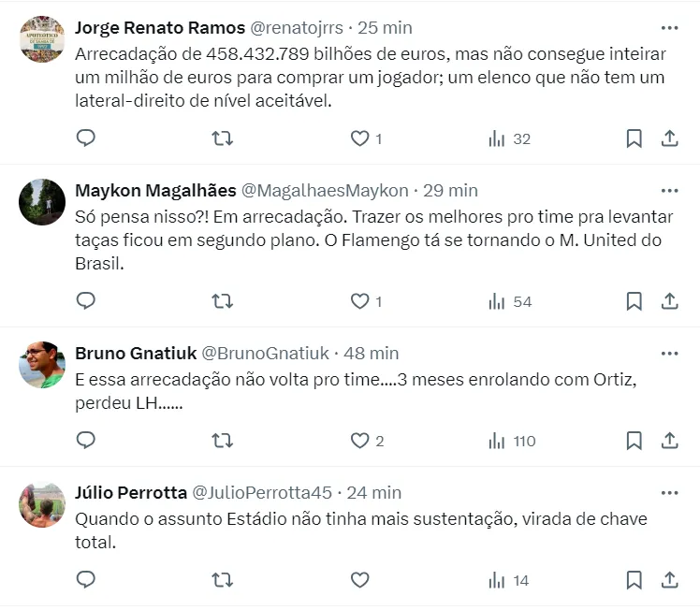Share Jorge Renato Ramos's tweet
This screenshot has height=610, width=700.
pyautogui.click(x=670, y=138)
